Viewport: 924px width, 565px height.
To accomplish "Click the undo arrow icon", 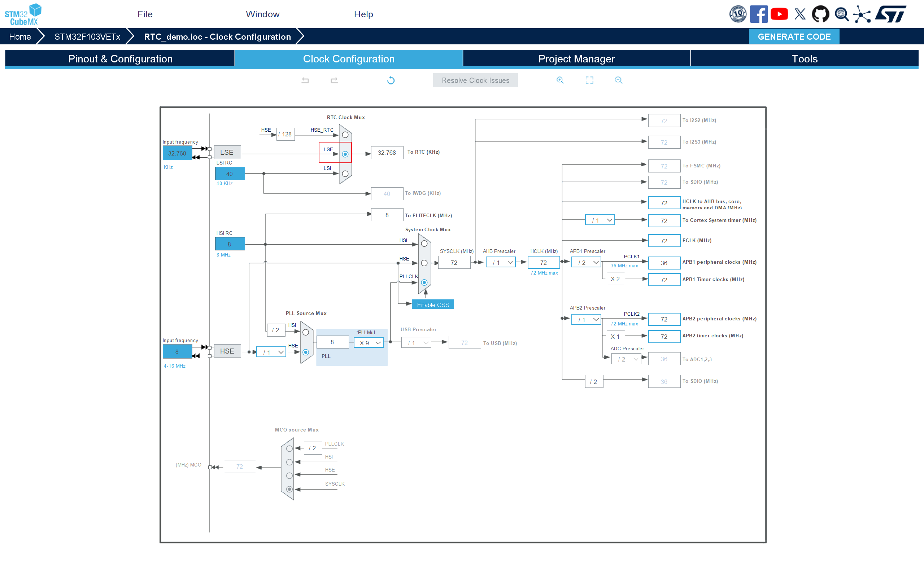I will tap(305, 80).
